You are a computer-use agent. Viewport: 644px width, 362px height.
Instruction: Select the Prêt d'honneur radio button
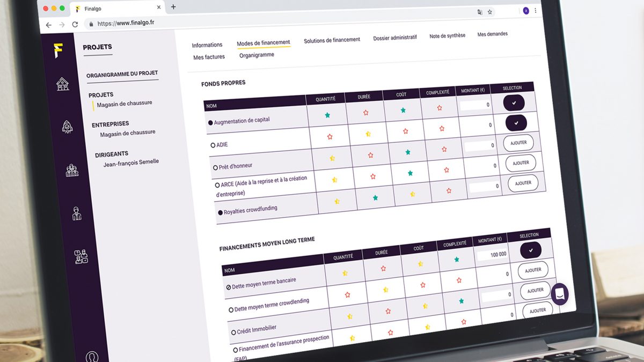click(216, 167)
